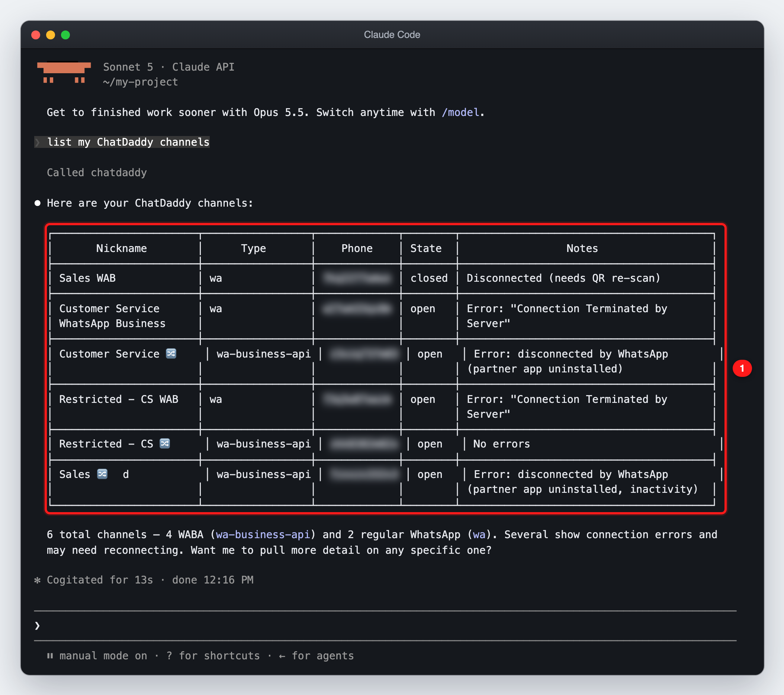Minimize the window using the yellow button
This screenshot has height=695, width=784.
51,35
